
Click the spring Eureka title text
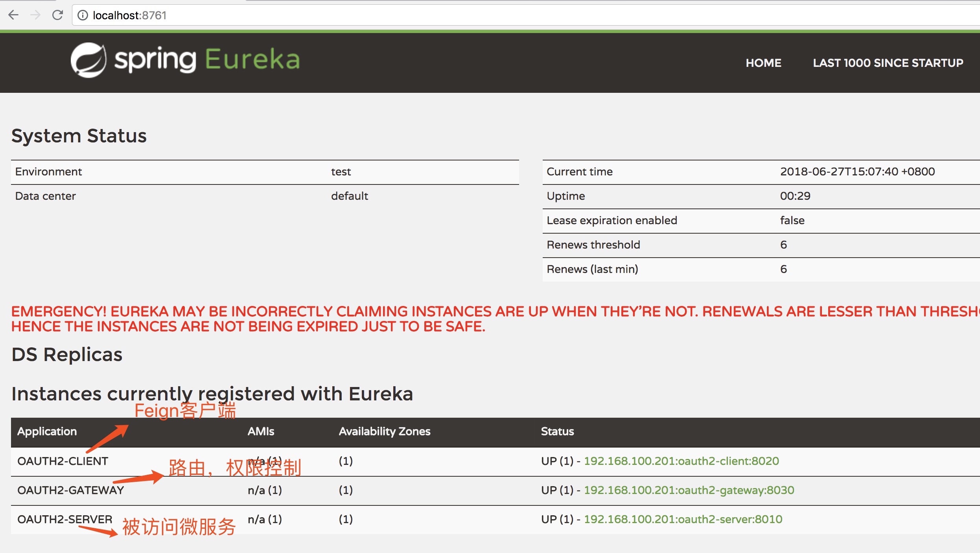(207, 60)
